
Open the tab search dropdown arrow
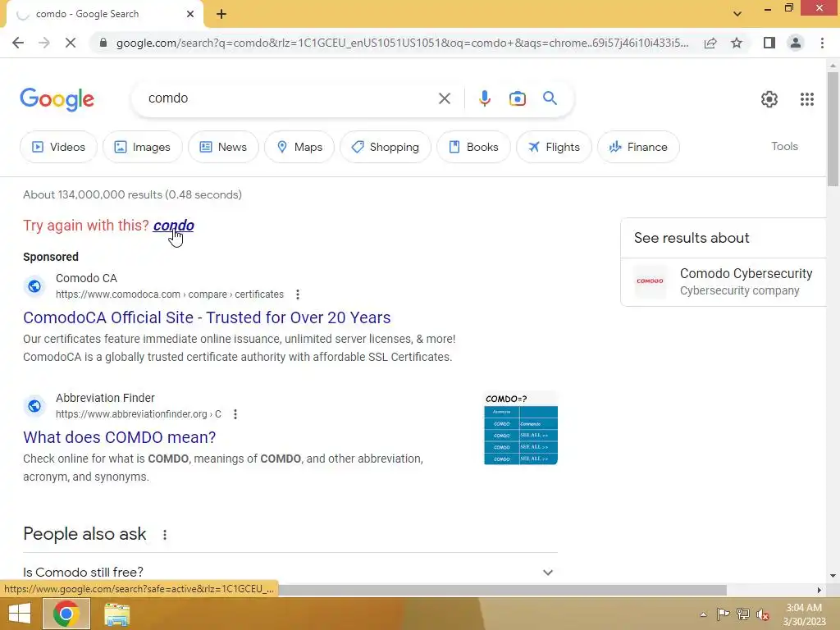737,14
